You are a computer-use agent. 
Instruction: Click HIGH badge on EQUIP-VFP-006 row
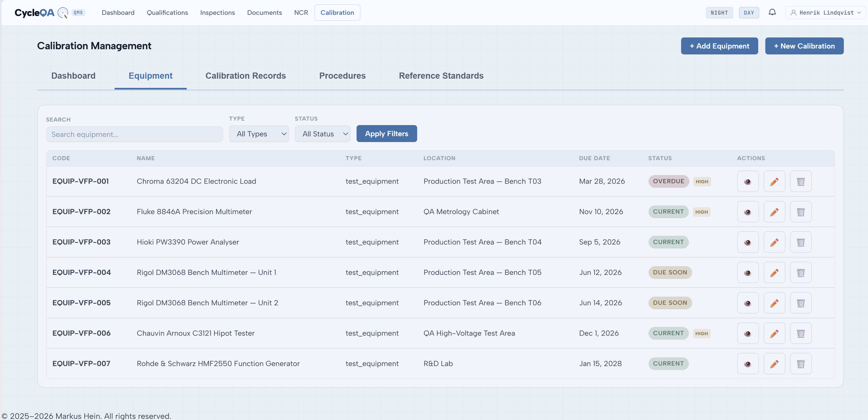(702, 334)
